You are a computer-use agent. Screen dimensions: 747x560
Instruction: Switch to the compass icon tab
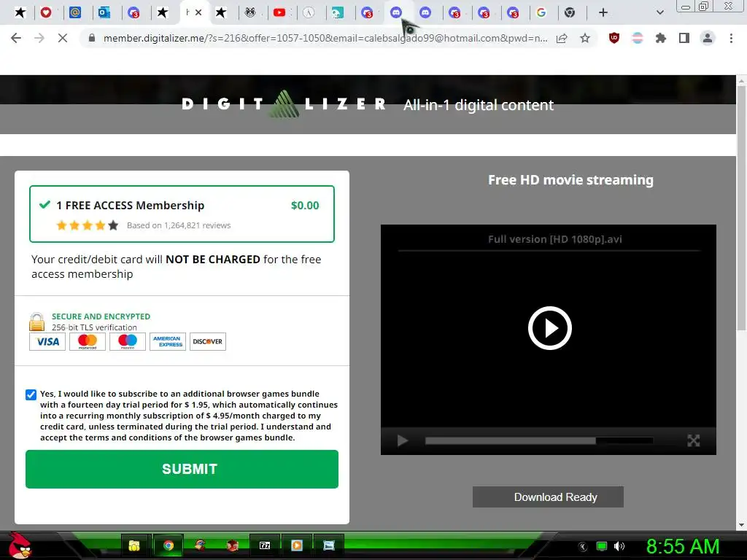tap(309, 12)
